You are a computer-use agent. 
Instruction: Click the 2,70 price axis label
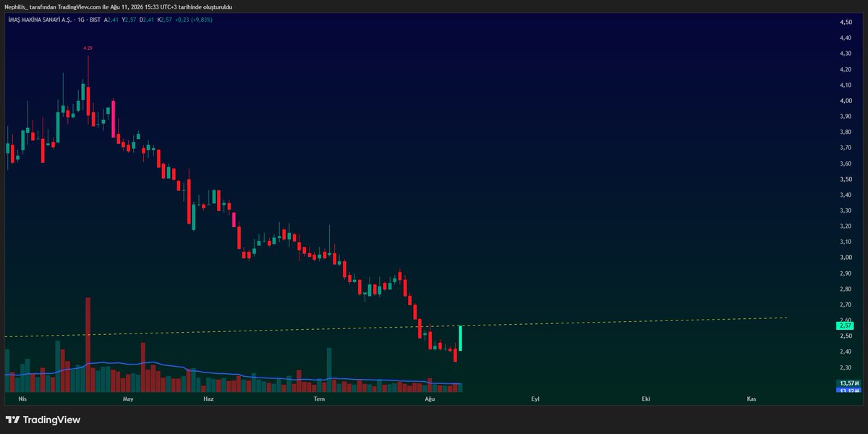[846, 305]
